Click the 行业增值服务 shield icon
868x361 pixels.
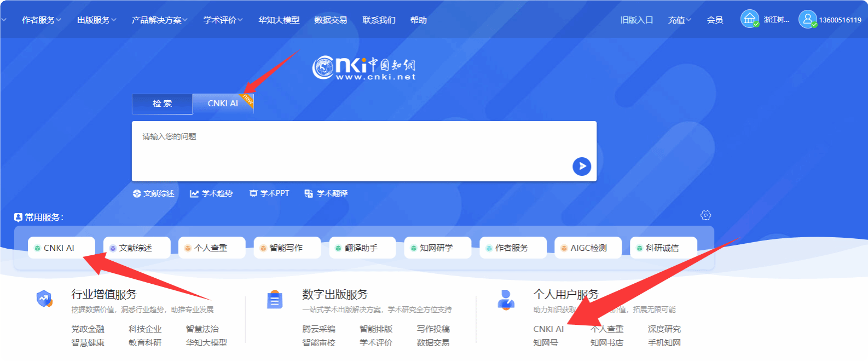tap(44, 299)
